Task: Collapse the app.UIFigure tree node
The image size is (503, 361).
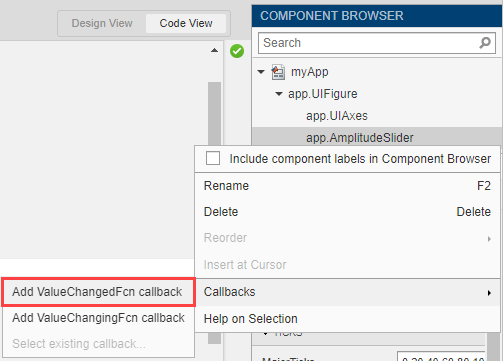Action: tap(279, 94)
